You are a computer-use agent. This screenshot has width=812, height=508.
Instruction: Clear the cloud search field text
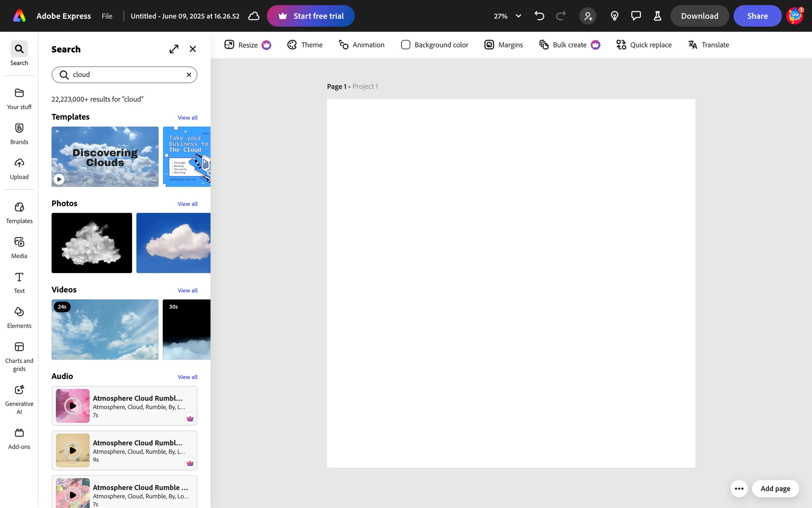[x=189, y=75]
